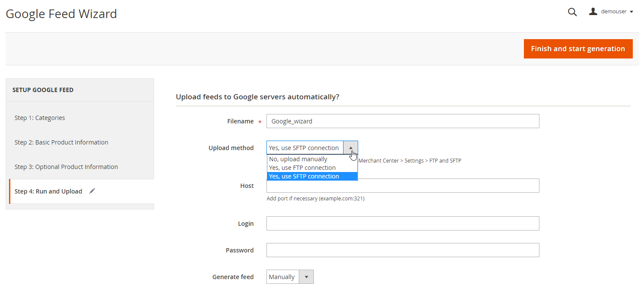Open Step 4: Run and Upload
Viewport: 644px width, 295px height.
coord(48,191)
